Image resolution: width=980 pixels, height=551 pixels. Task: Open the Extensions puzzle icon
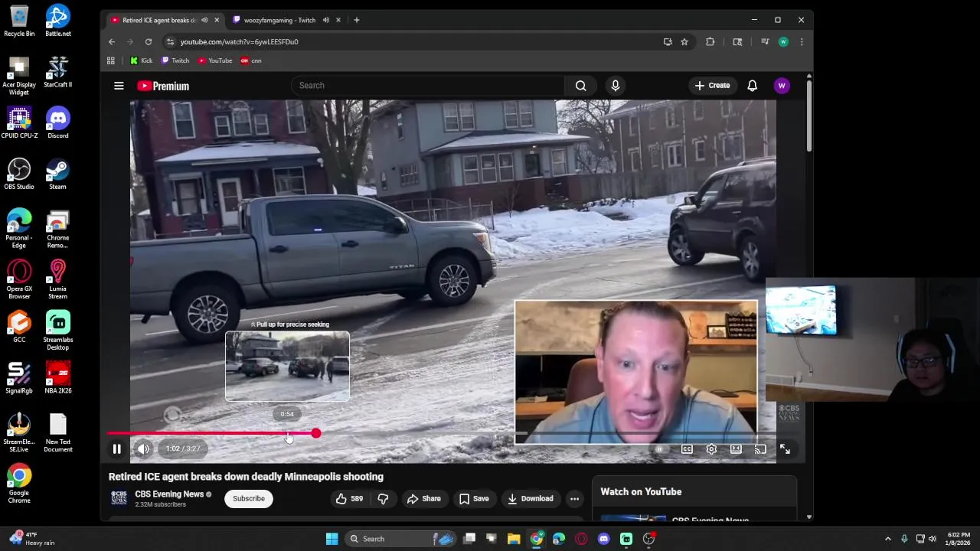710,42
